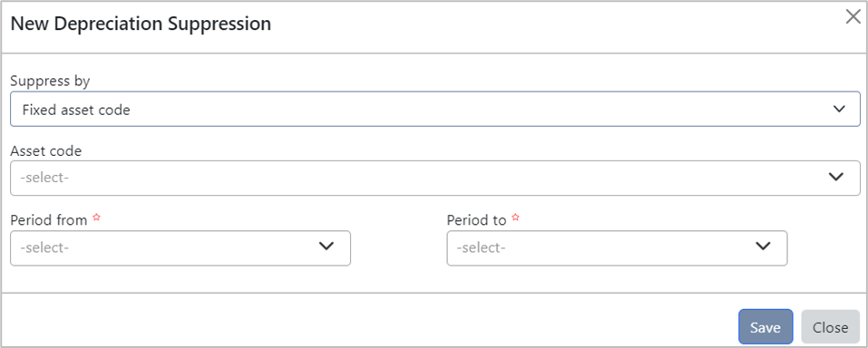This screenshot has height=348, width=868.
Task: Open the Asset code dropdown chevron
Action: click(x=836, y=177)
